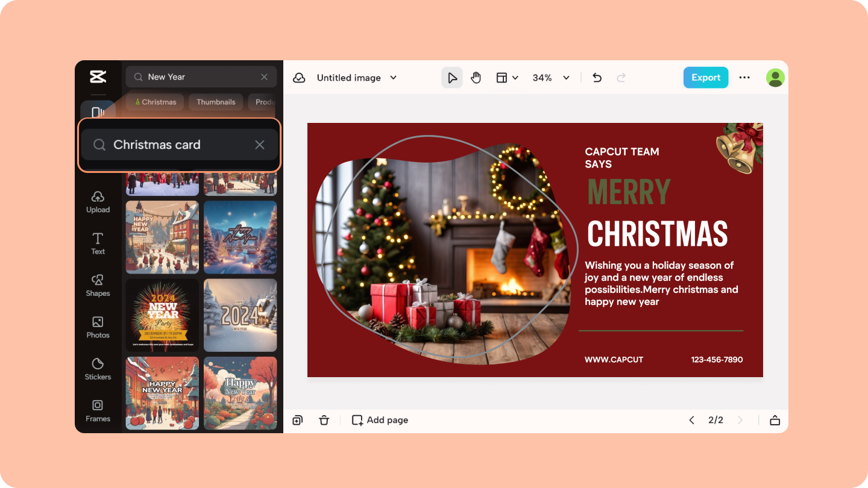The height and width of the screenshot is (488, 868).
Task: Choose the red street Happy New Year template
Action: click(162, 393)
